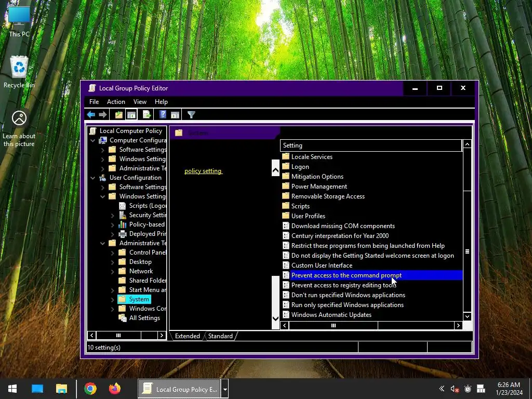Switch to the Standard tab
Image resolution: width=532 pixels, height=399 pixels.
[x=220, y=336]
